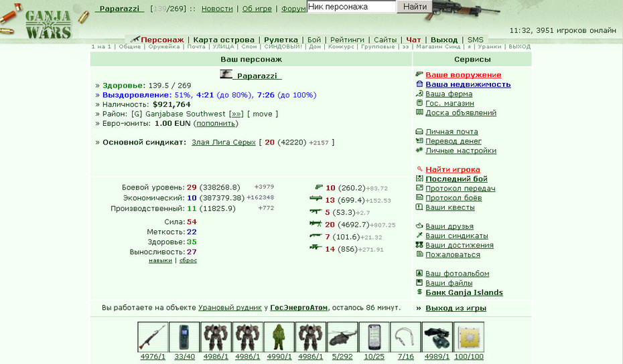
Task: Click envelope icon beside Личная почта
Action: 419,131
